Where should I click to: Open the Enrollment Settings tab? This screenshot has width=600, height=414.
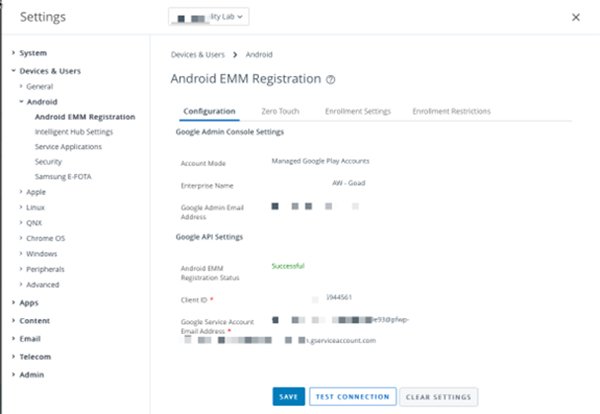click(x=358, y=111)
